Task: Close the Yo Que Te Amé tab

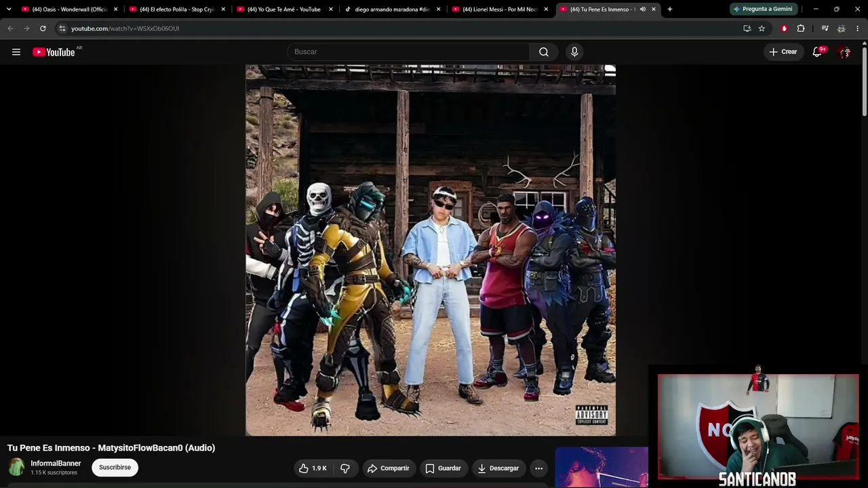Action: [331, 9]
